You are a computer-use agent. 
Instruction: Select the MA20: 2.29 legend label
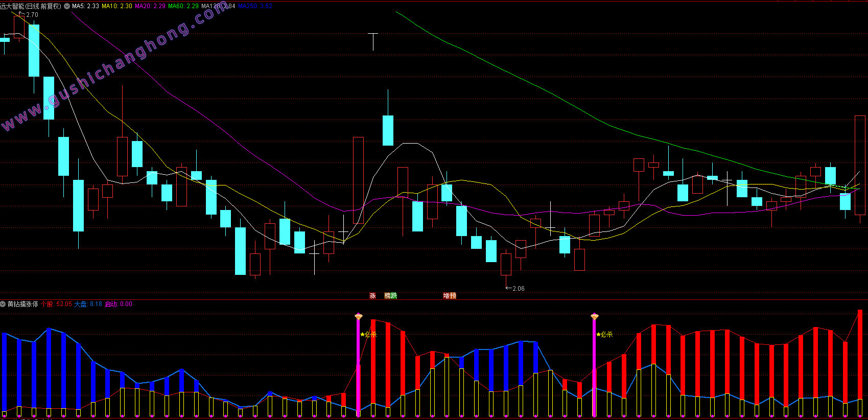pyautogui.click(x=150, y=6)
